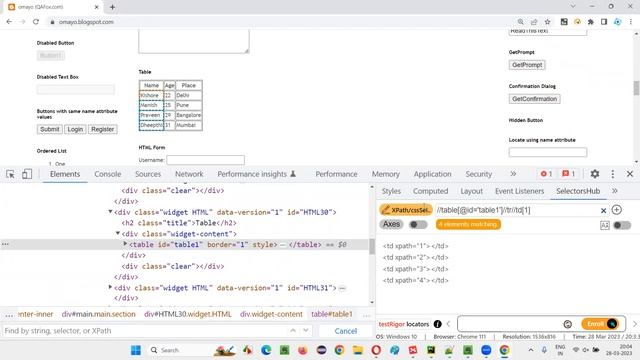Reload the omayo page

(36, 22)
